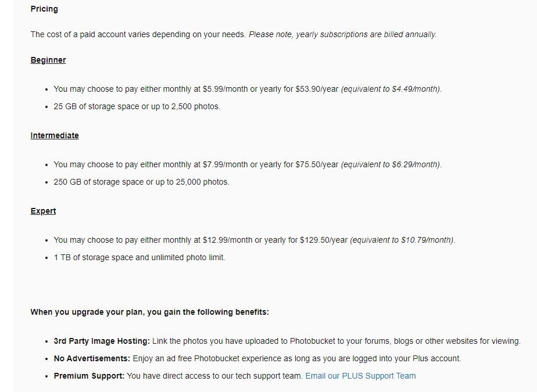
Task: Click the bold Premium Support label
Action: pyautogui.click(x=89, y=376)
